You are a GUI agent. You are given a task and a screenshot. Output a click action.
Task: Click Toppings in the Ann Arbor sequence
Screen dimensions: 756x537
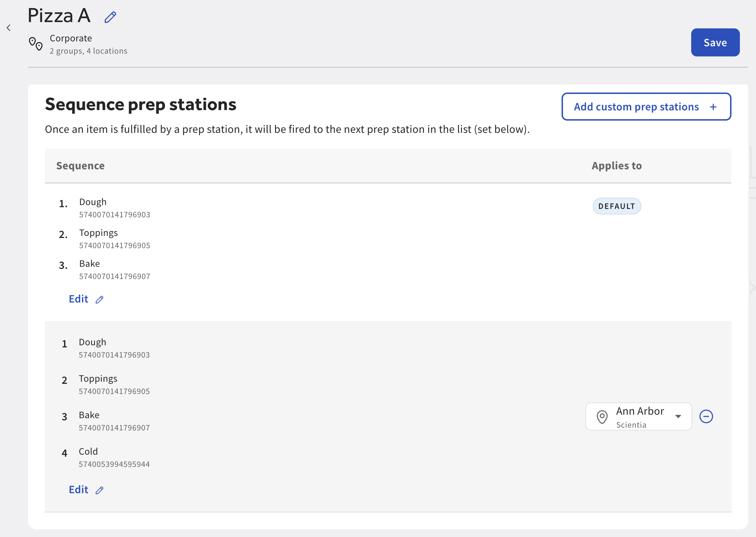coord(98,379)
